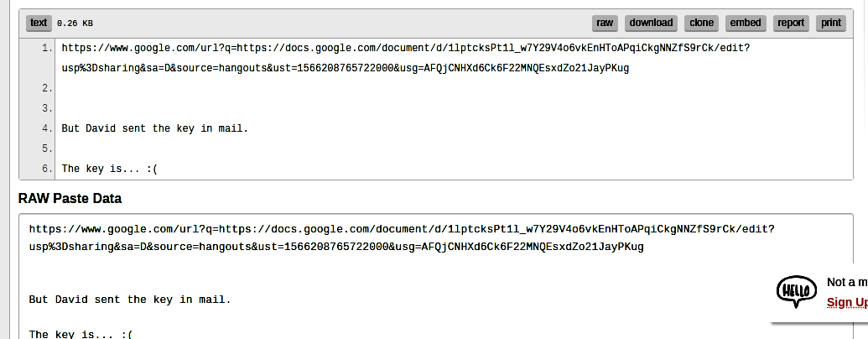The image size is (868, 339).
Task: Open the raw paste view
Action: (x=605, y=23)
